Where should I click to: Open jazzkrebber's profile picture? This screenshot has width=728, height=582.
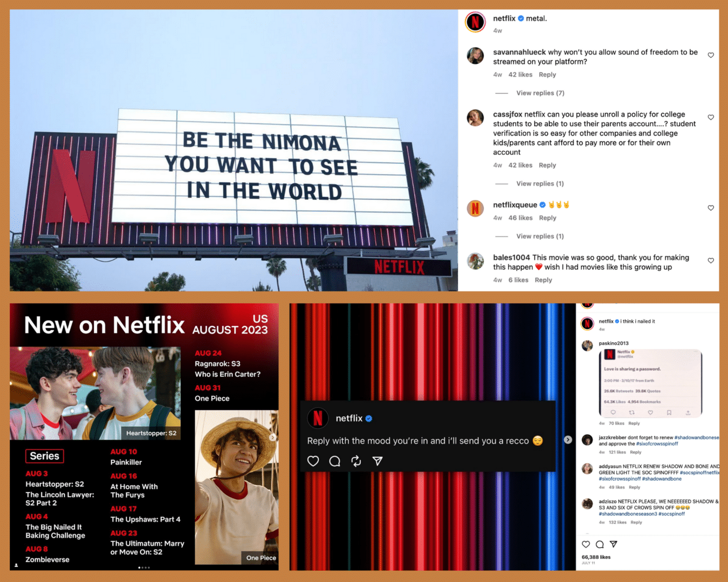(x=587, y=440)
